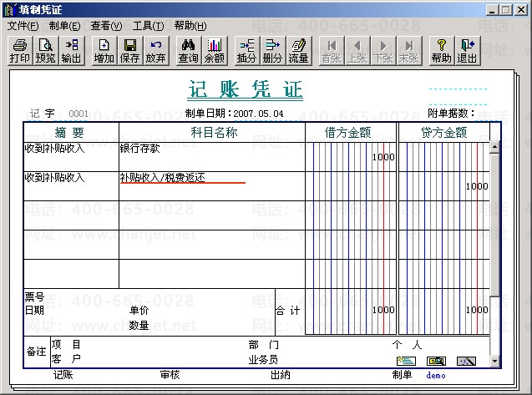Open 预览 print preview icon
The width and height of the screenshot is (532, 395).
45,51
